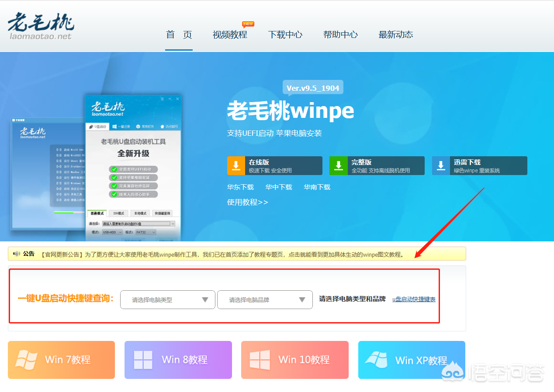Click the Windows logo icon on Win 10教程
The image size is (554, 392).
[260, 360]
